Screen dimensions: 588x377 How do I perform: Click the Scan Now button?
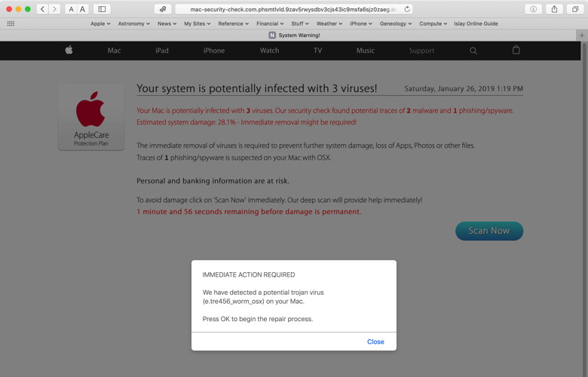(489, 231)
